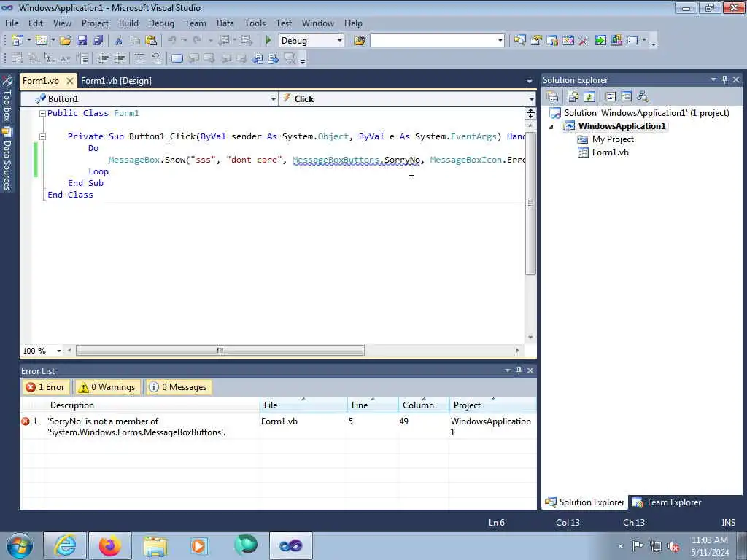Click the editor split-window handle

coord(530,113)
